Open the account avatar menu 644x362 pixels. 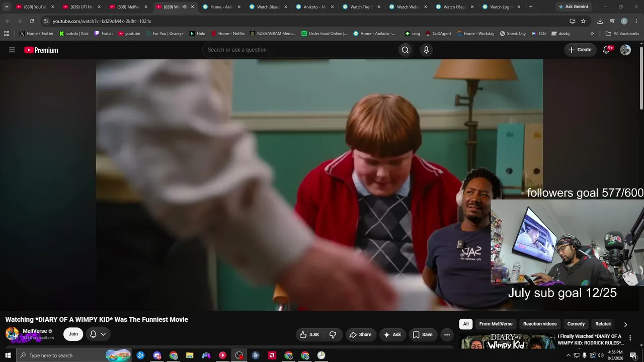(625, 50)
